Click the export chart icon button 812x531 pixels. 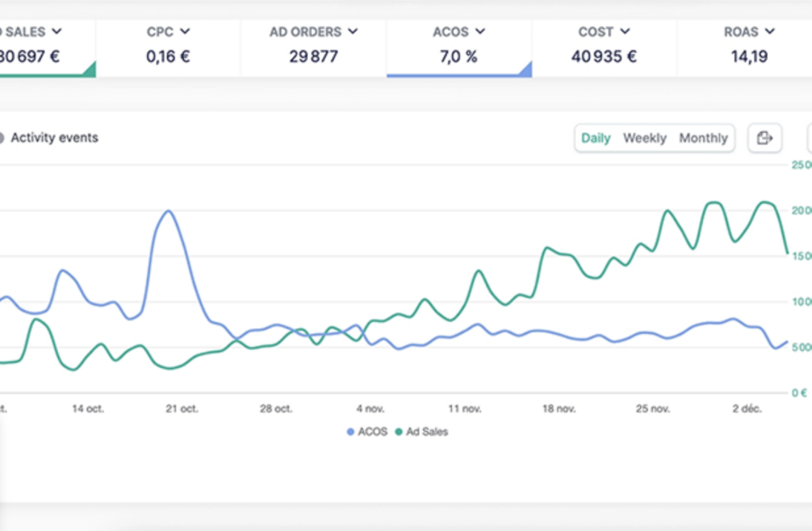point(764,138)
